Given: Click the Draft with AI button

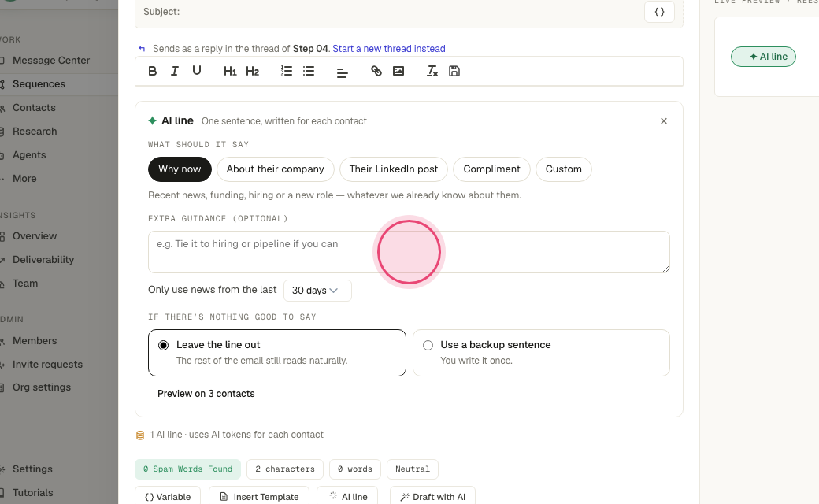Looking at the screenshot, I should [433, 497].
